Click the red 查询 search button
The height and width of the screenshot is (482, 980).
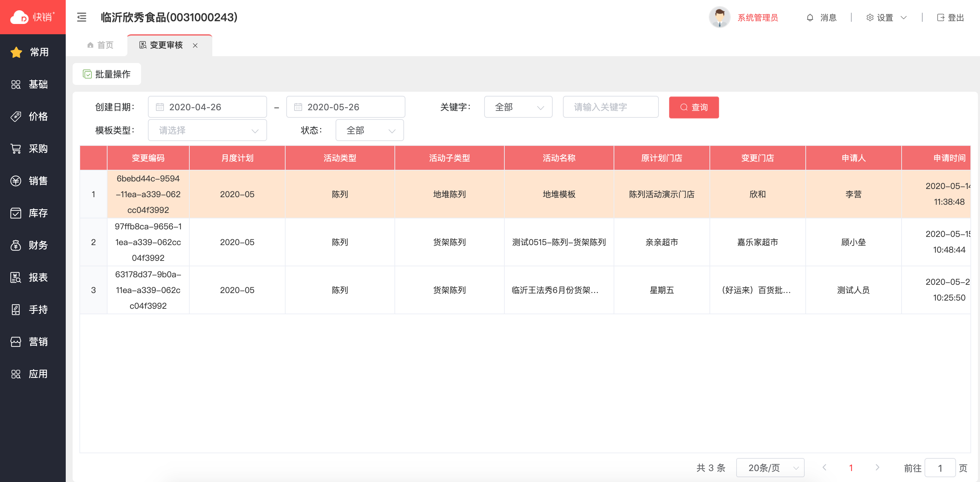[x=693, y=107]
